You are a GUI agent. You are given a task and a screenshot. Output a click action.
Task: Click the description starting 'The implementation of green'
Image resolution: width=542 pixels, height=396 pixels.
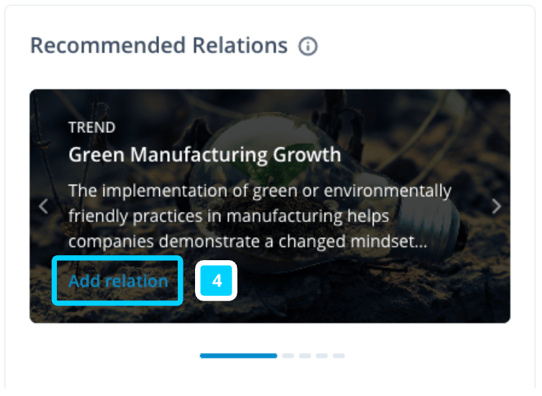[x=259, y=216]
